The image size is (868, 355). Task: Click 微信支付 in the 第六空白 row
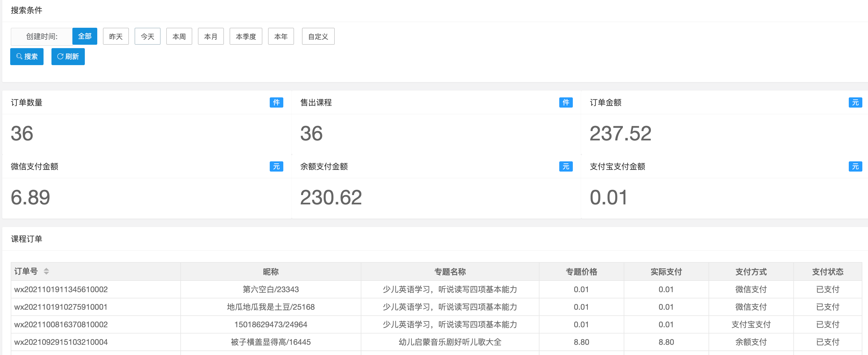coord(751,290)
